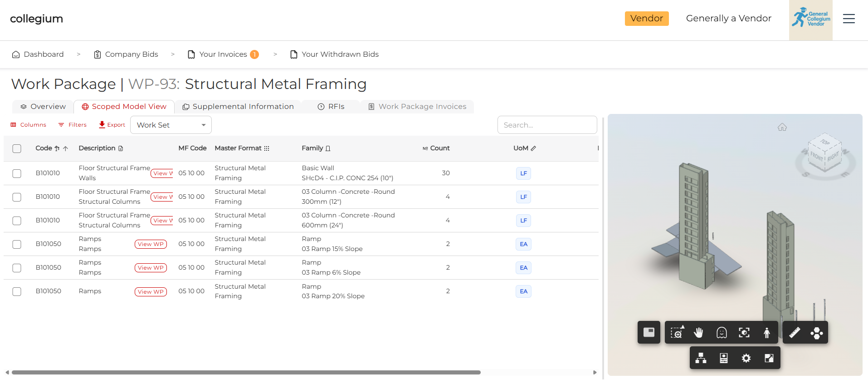Select the Scoped Model View tab
The image size is (868, 384).
(x=124, y=107)
